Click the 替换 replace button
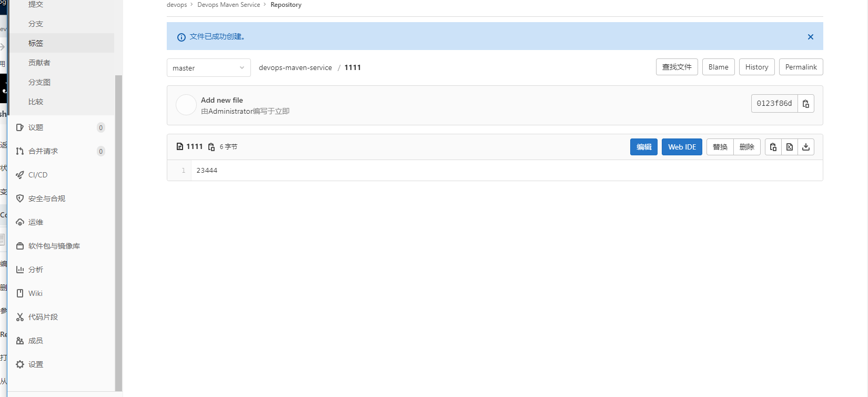 tap(720, 147)
